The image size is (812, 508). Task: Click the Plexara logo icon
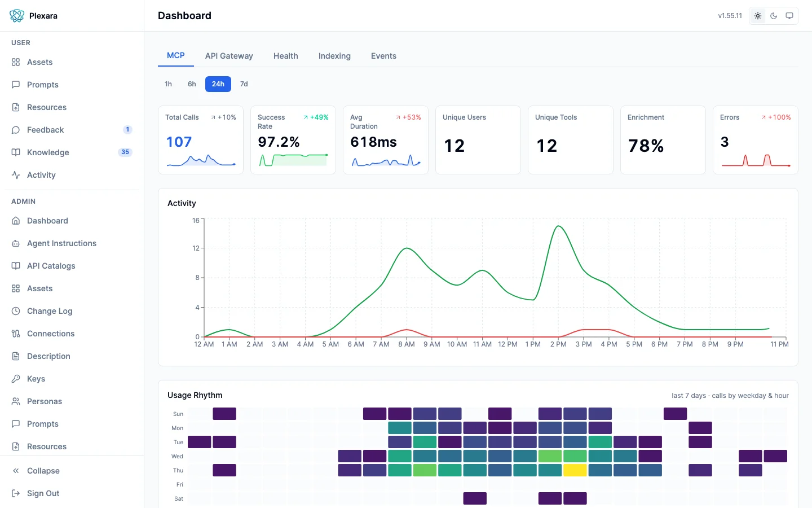click(17, 16)
